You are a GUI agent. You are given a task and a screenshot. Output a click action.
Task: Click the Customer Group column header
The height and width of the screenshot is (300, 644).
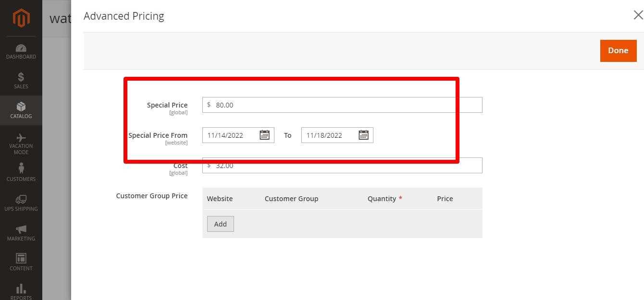(291, 199)
